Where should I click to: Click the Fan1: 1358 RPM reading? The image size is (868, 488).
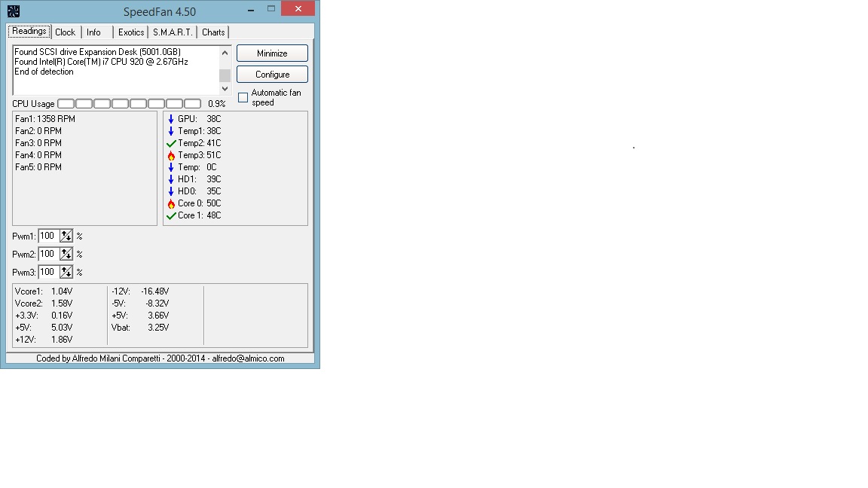(45, 119)
